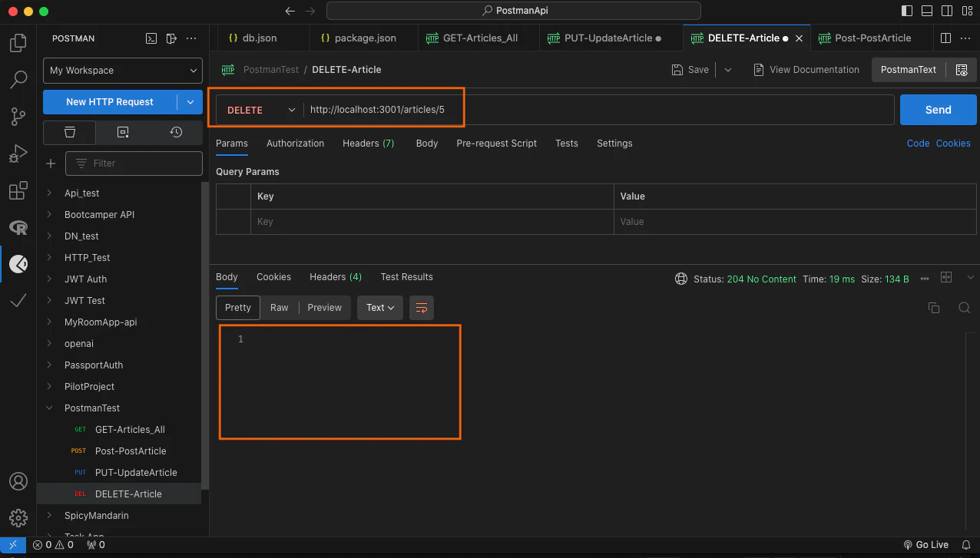Open the dropdown arrow next to Save

[728, 70]
